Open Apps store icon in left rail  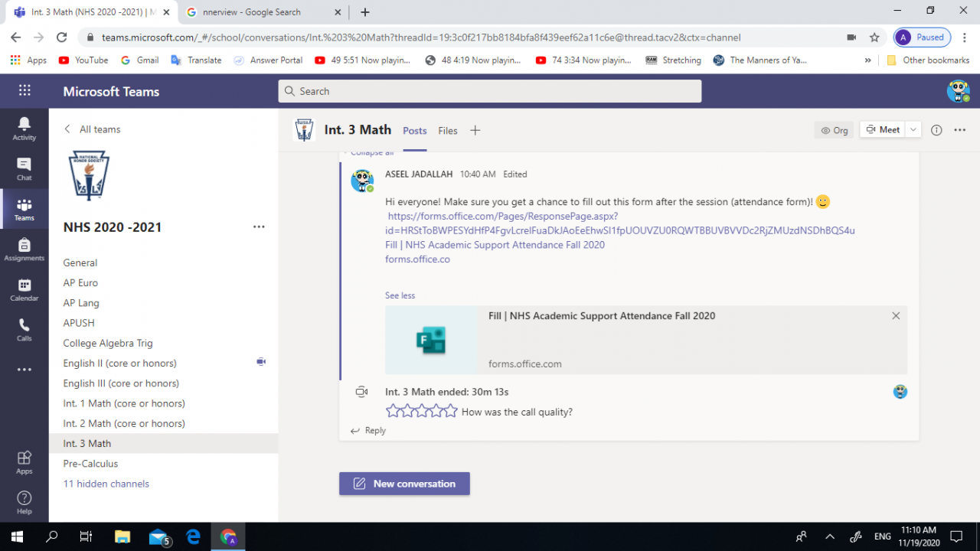coord(24,461)
